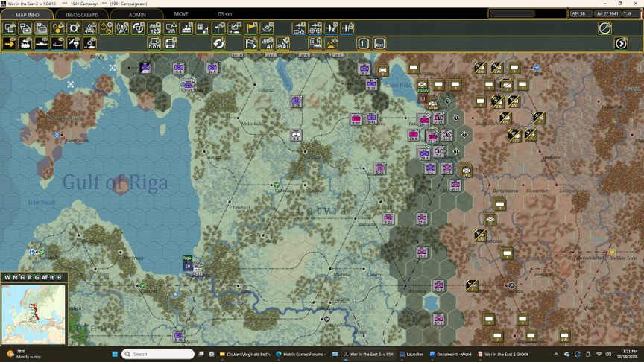The width and height of the screenshot is (644, 362).
Task: Toggle the B theater filter
Action: [59, 277]
